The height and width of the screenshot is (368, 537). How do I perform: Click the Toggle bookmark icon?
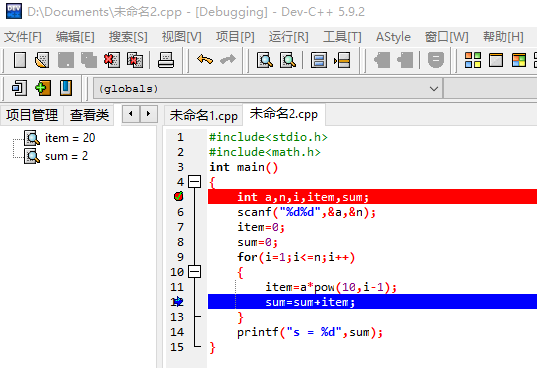pos(436,61)
